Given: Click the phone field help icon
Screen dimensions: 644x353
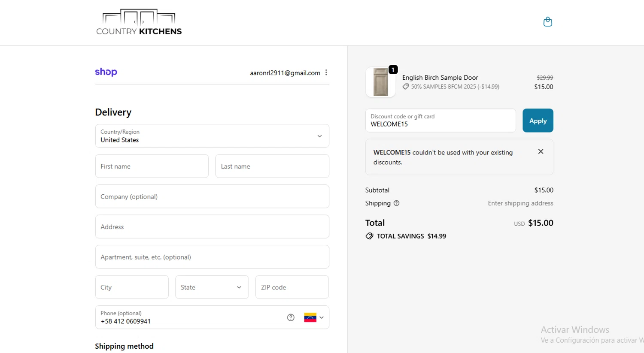Looking at the screenshot, I should coord(291,317).
